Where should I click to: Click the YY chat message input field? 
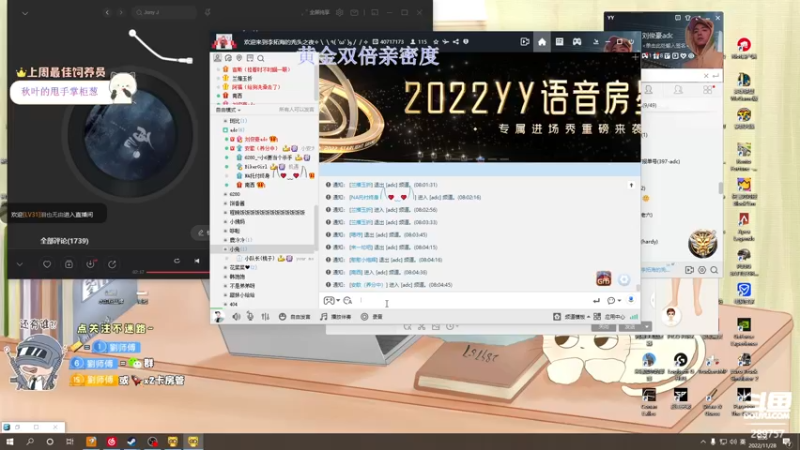472,301
